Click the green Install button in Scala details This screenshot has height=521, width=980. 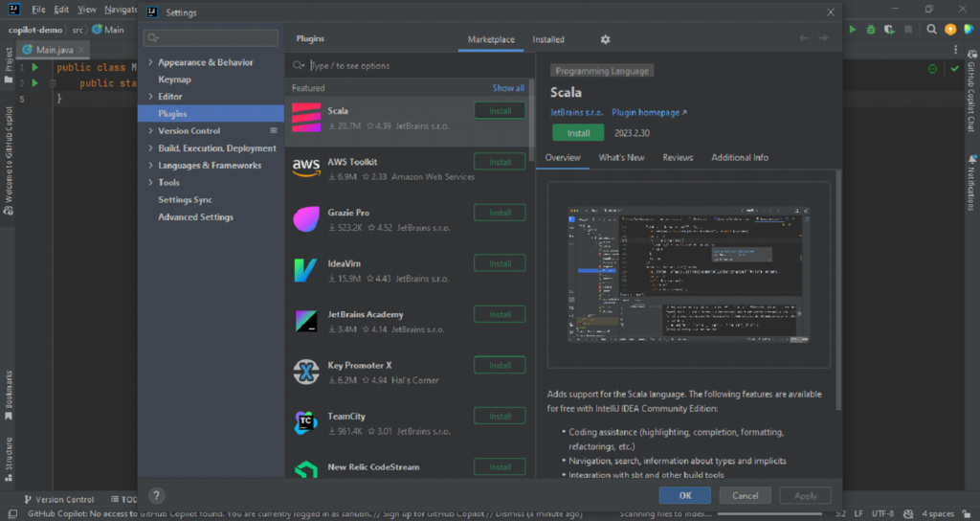tap(578, 132)
